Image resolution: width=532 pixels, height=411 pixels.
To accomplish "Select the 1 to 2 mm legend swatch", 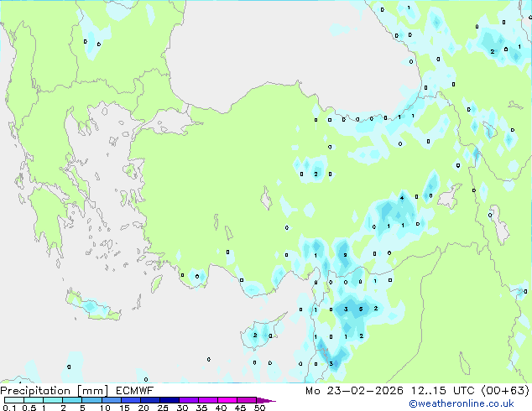I will [53, 400].
